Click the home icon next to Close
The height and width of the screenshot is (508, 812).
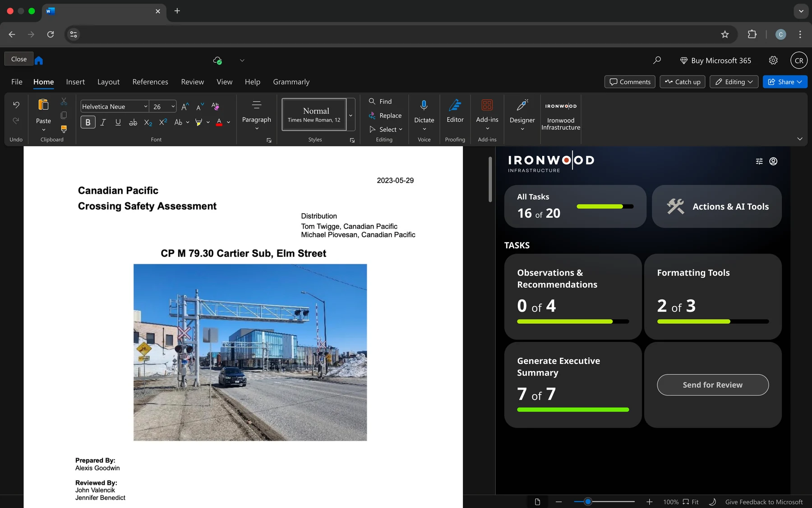pos(39,60)
